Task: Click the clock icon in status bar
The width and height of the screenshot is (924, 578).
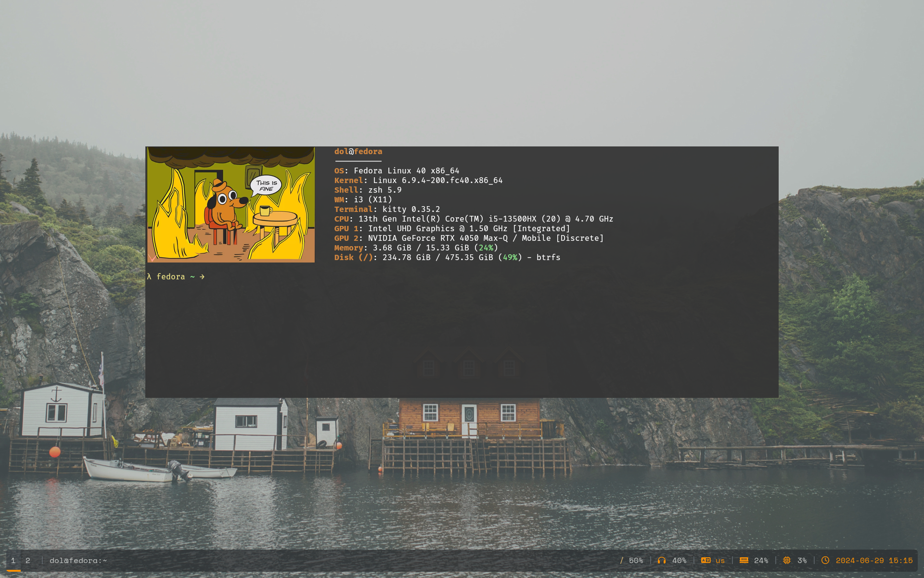Action: pyautogui.click(x=825, y=560)
